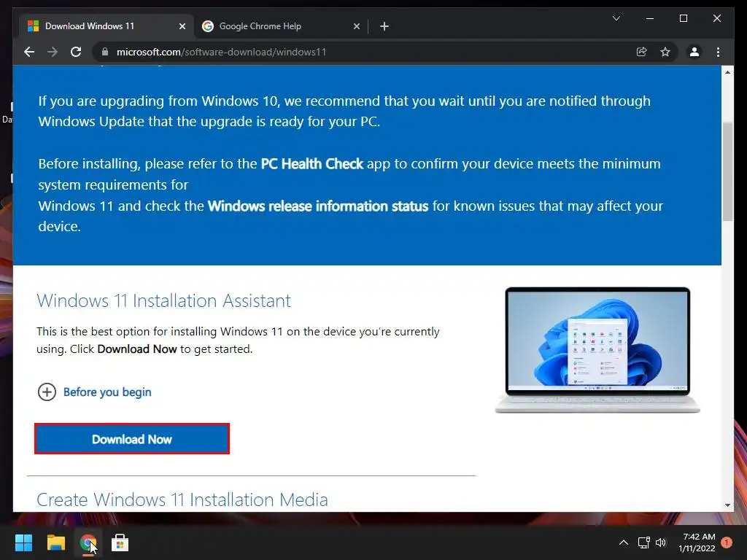Click the browser forward arrow
Screen dimensions: 747x560
click(x=53, y=52)
